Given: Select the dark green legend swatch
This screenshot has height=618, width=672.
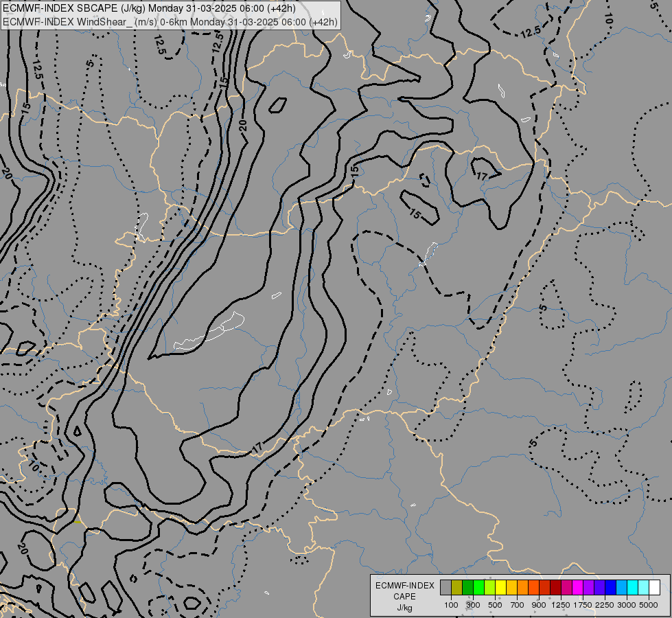Looking at the screenshot, I should [467, 588].
